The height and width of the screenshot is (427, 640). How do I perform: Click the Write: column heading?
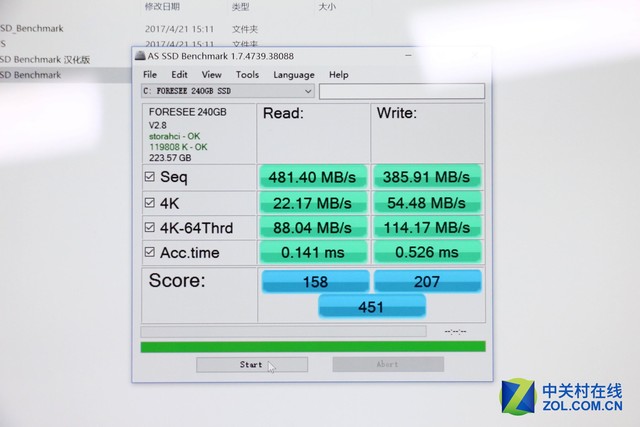point(397,113)
